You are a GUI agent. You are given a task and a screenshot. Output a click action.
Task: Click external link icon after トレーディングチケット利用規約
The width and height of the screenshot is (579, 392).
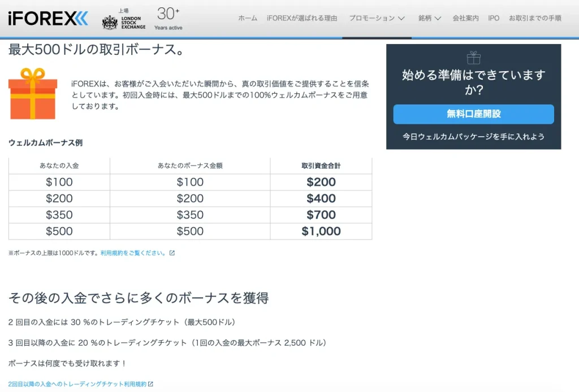click(x=150, y=384)
